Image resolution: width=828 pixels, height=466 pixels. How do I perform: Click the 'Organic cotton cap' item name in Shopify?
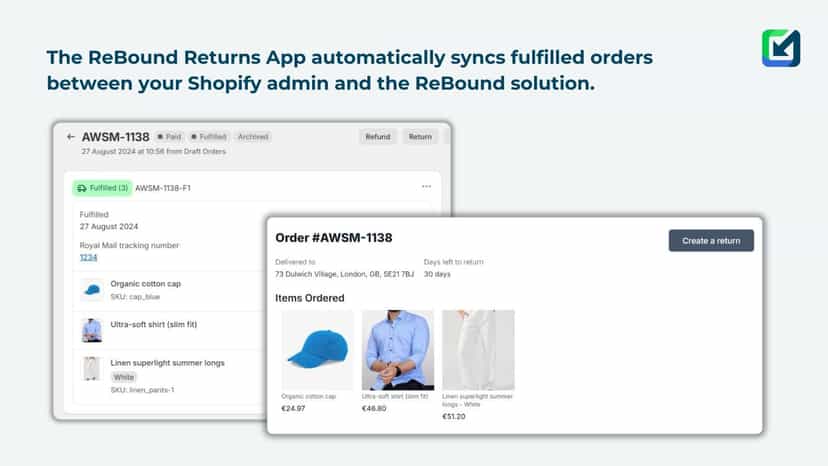[x=146, y=284]
